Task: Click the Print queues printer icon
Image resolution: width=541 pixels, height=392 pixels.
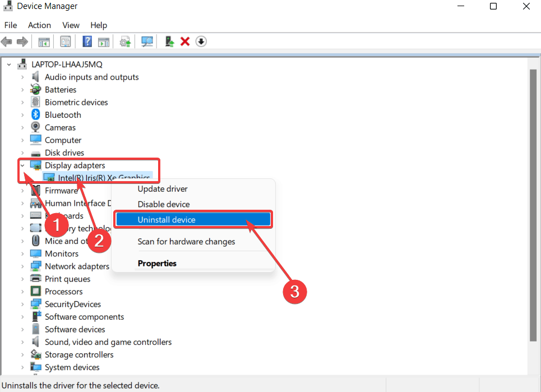Action: click(35, 279)
